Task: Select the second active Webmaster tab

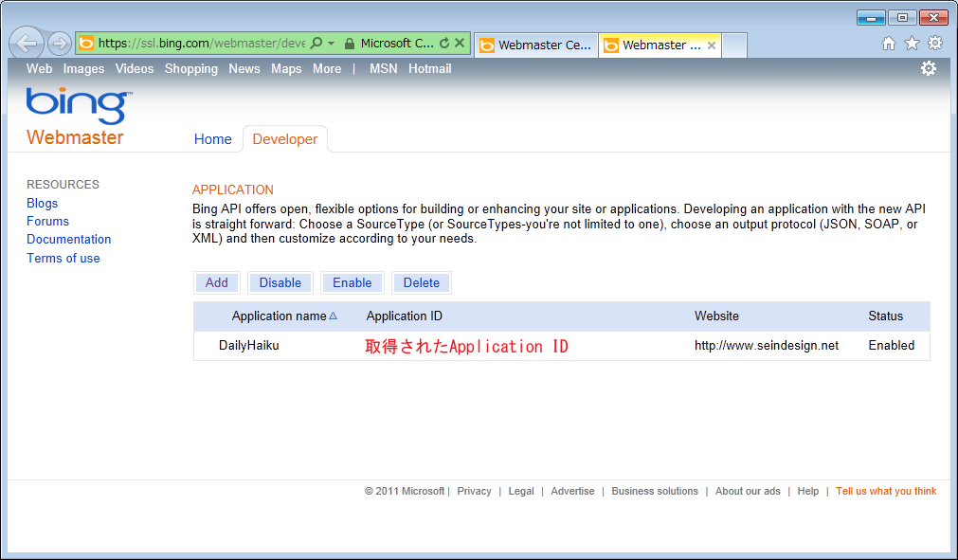Action: (x=660, y=45)
